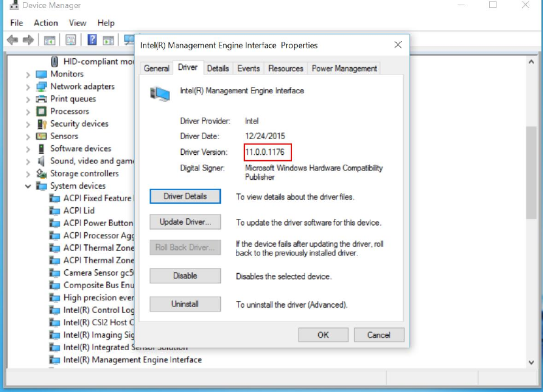Confirm with the OK button
Screen dimensions: 543x392
(x=323, y=335)
